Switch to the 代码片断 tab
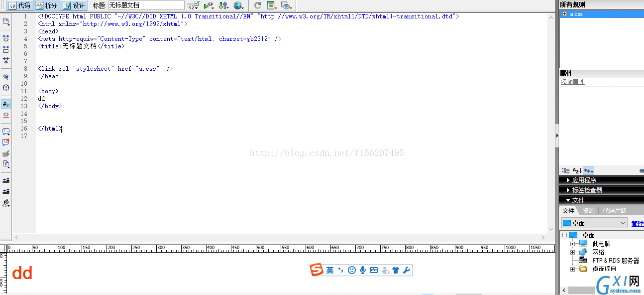 click(615, 211)
